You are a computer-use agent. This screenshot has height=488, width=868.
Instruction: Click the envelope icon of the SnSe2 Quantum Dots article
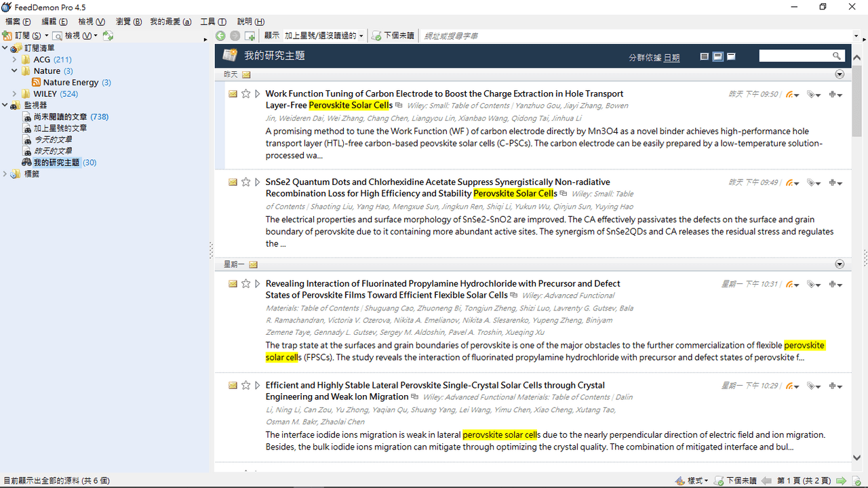(x=233, y=182)
